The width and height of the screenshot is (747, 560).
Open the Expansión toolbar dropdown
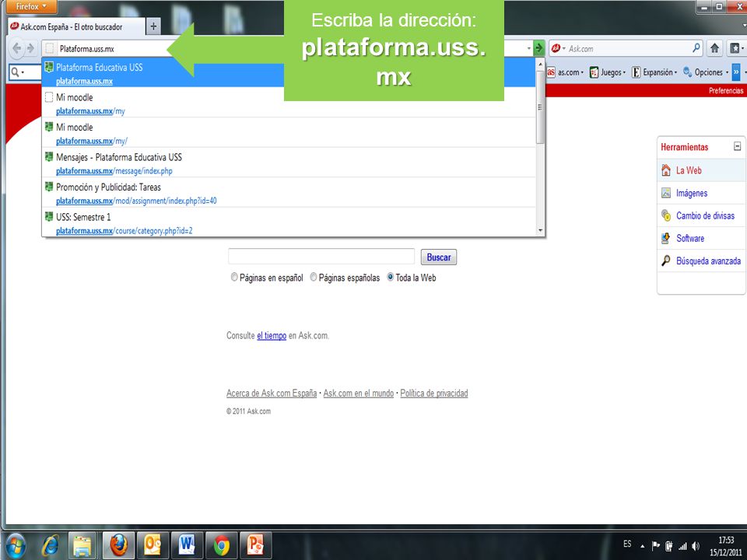(x=654, y=72)
